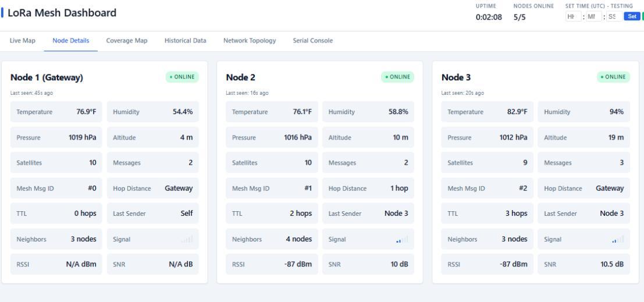Click Node 3 Mesh Msg ID #2
This screenshot has height=302, width=644.
[523, 188]
